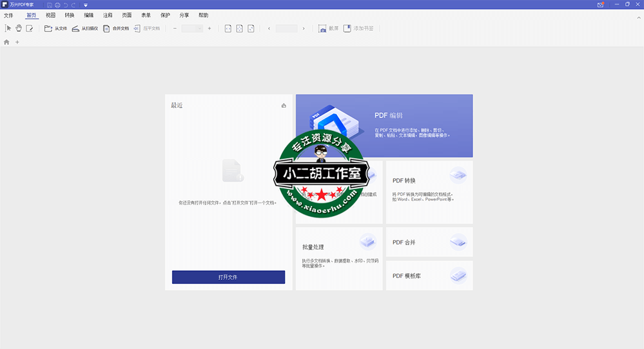This screenshot has height=349, width=644.
Task: Add a new tab with plus icon
Action: pos(17,42)
